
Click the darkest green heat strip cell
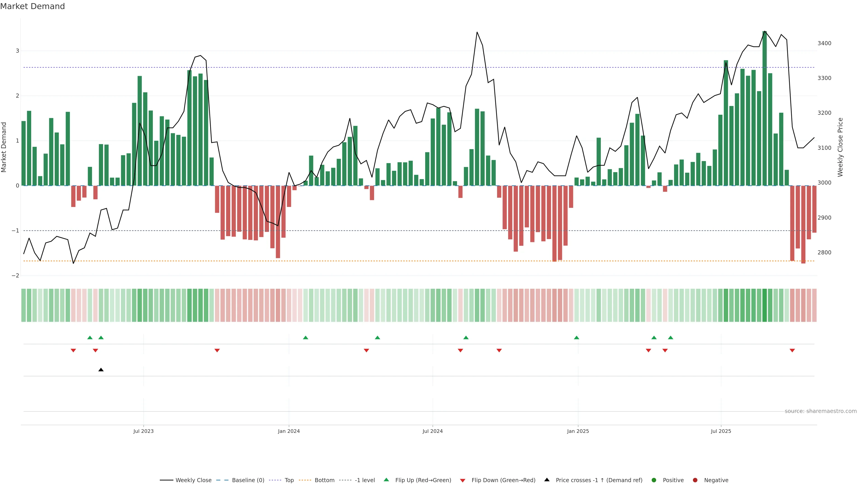[x=764, y=305]
